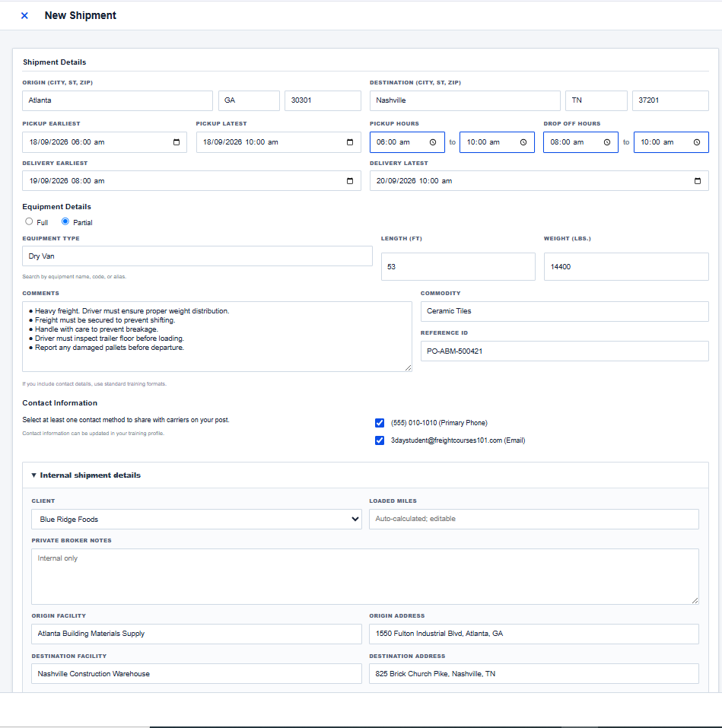Edit the origin state field GA
The height and width of the screenshot is (728, 722).
pos(249,100)
